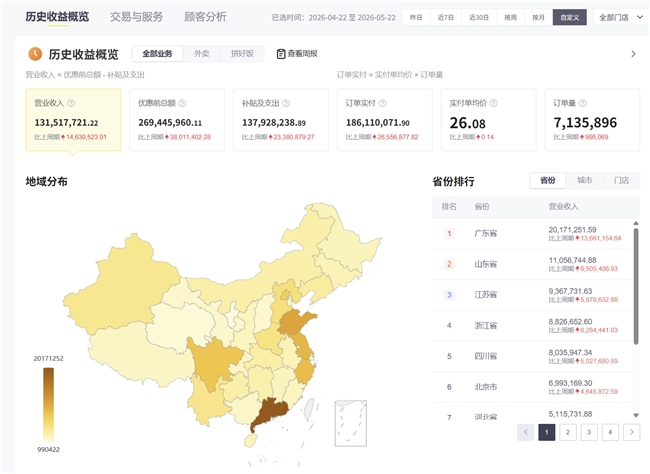Click the 营业收入 column header in the ranking

pos(563,207)
